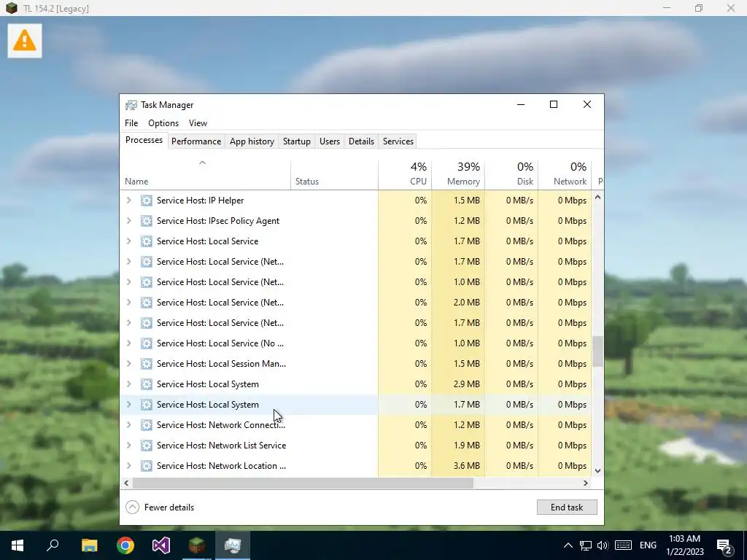Switch to the App history tab
This screenshot has height=560, width=747.
252,141
